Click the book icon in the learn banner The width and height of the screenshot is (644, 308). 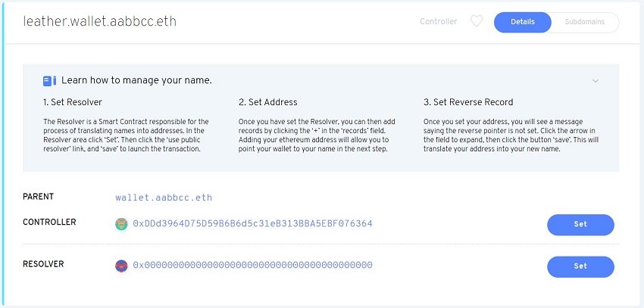(x=50, y=80)
